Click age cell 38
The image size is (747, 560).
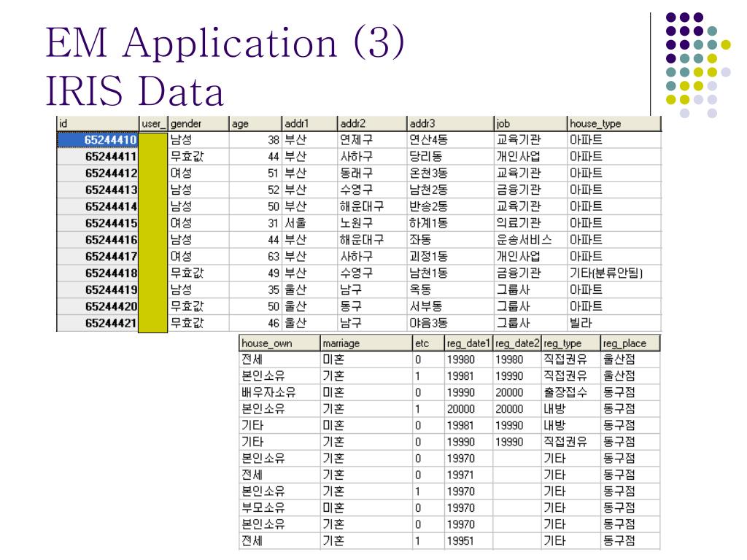256,140
